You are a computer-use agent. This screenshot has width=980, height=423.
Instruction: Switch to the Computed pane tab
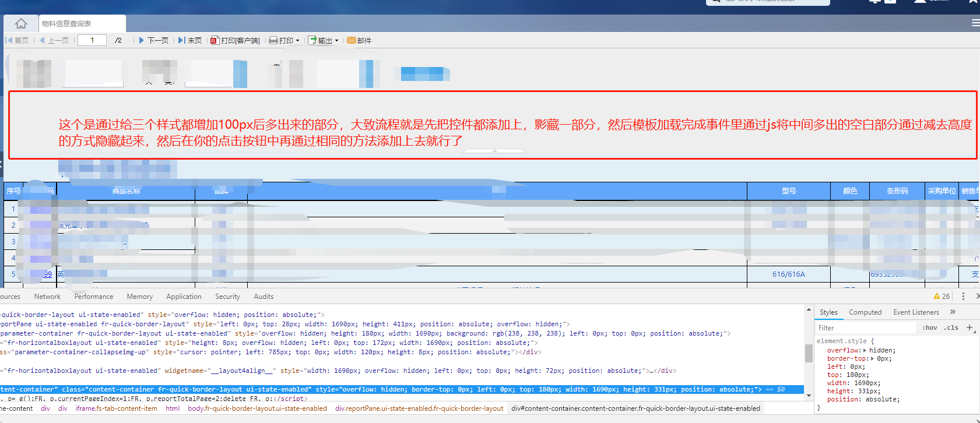coord(865,312)
